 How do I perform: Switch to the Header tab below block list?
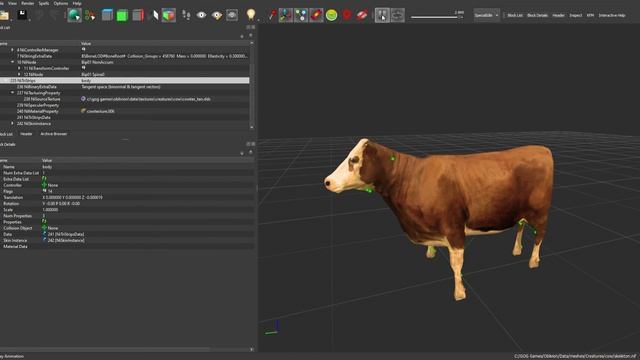tap(26, 134)
